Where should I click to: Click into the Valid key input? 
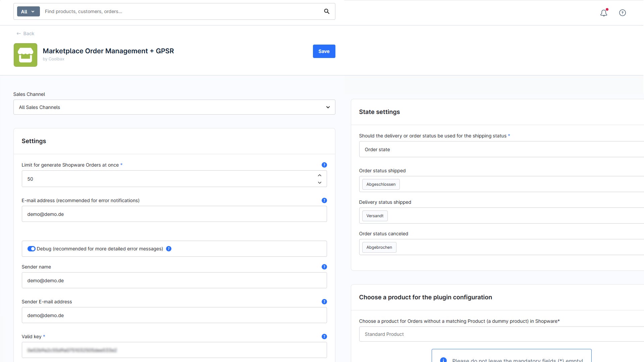[x=174, y=350]
